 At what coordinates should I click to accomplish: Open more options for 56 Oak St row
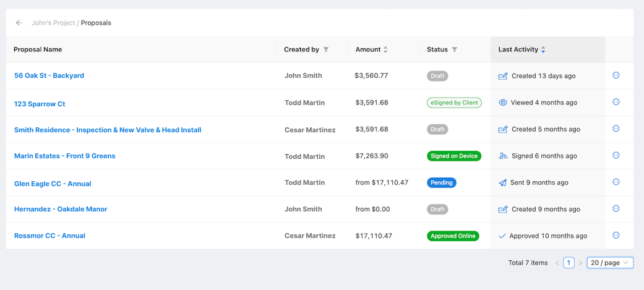[x=616, y=75]
